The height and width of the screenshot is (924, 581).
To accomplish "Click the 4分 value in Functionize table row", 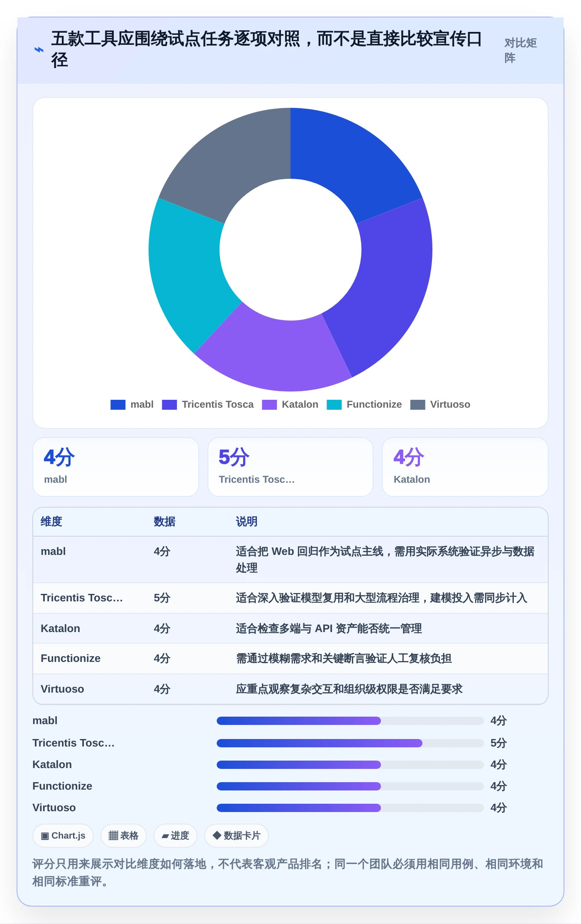I will (x=162, y=658).
